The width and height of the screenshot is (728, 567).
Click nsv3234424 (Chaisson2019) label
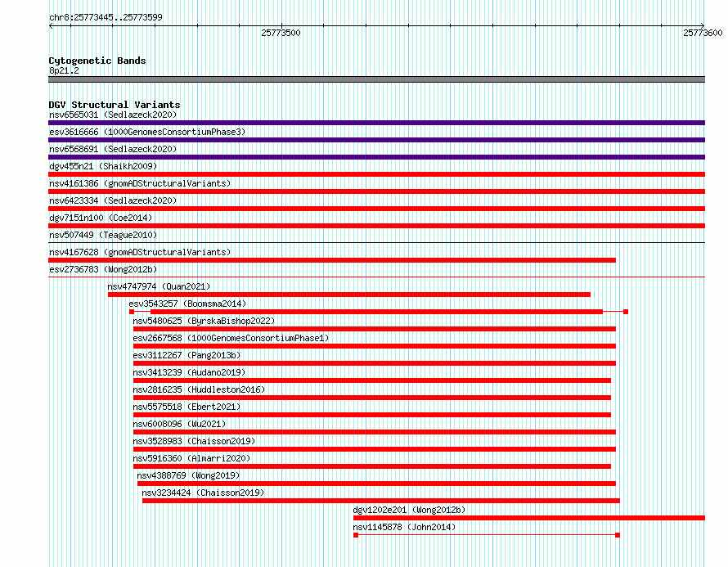(x=203, y=493)
